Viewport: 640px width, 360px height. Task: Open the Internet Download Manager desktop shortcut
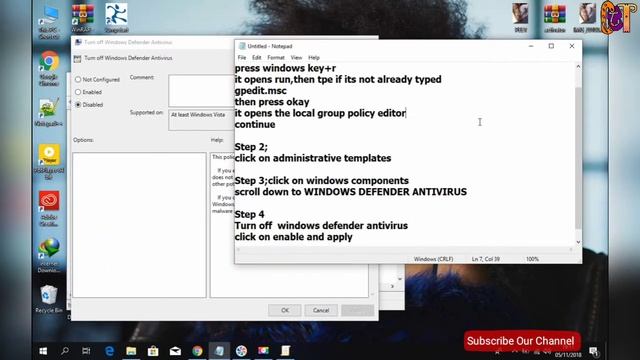(49, 256)
